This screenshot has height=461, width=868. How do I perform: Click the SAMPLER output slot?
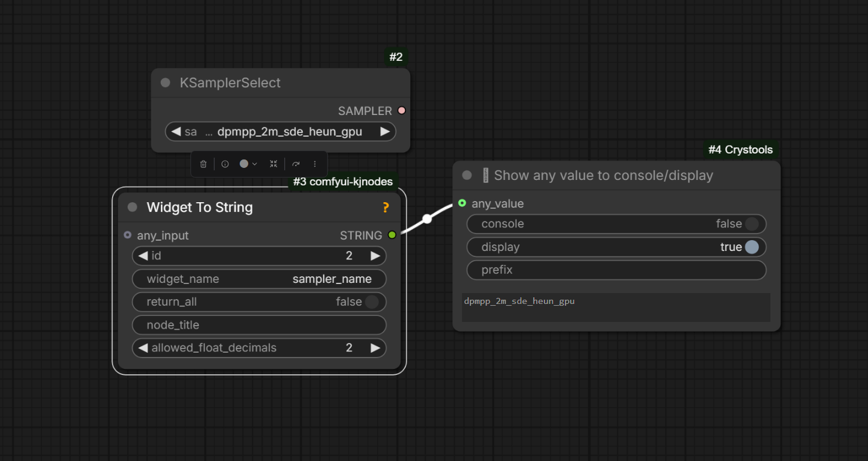point(402,111)
